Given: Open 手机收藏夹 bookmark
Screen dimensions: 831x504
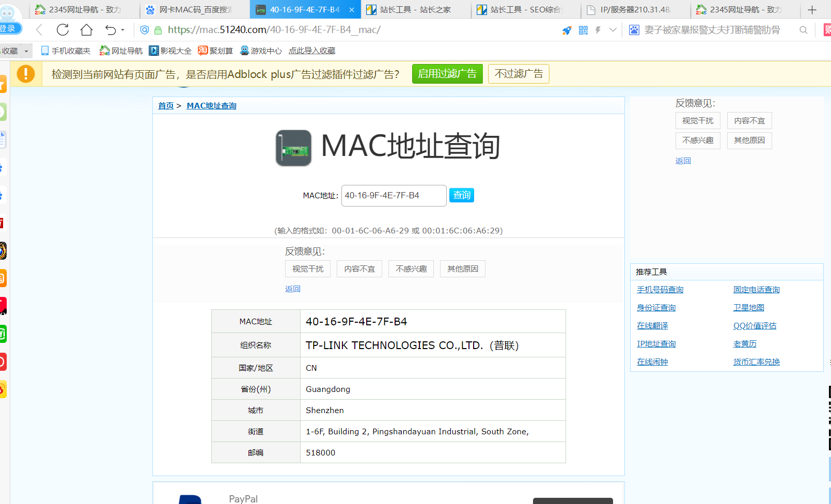Looking at the screenshot, I should coord(66,51).
